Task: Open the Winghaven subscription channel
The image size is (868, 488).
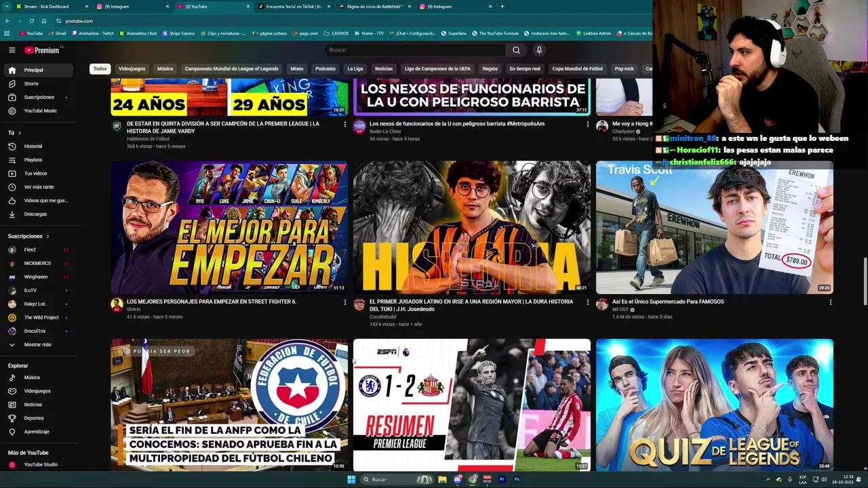Action: point(39,277)
